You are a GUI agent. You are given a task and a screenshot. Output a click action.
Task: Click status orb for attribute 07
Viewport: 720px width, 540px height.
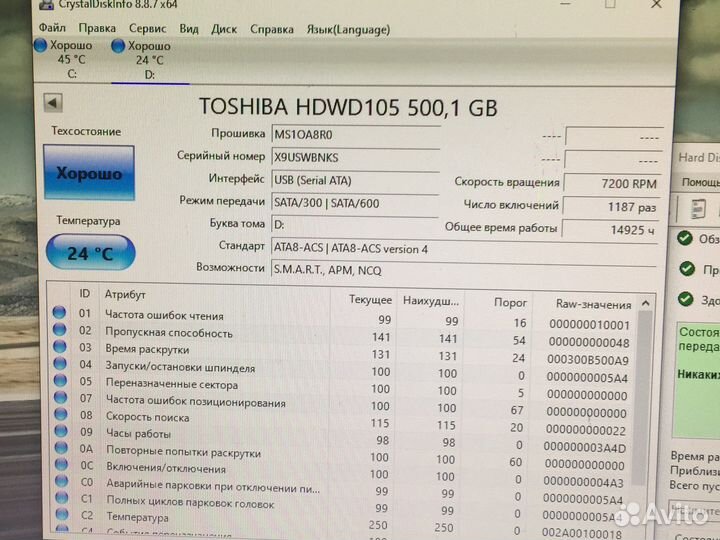pos(61,397)
